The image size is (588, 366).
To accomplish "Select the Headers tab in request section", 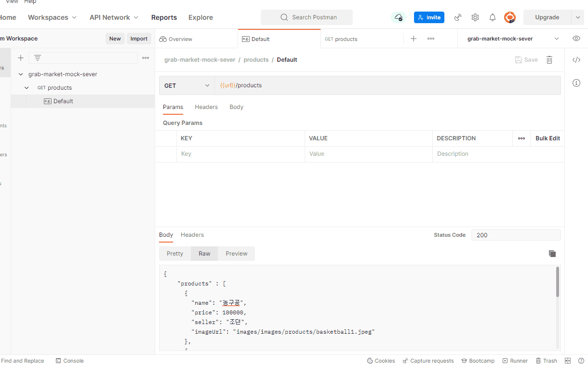I will point(206,107).
